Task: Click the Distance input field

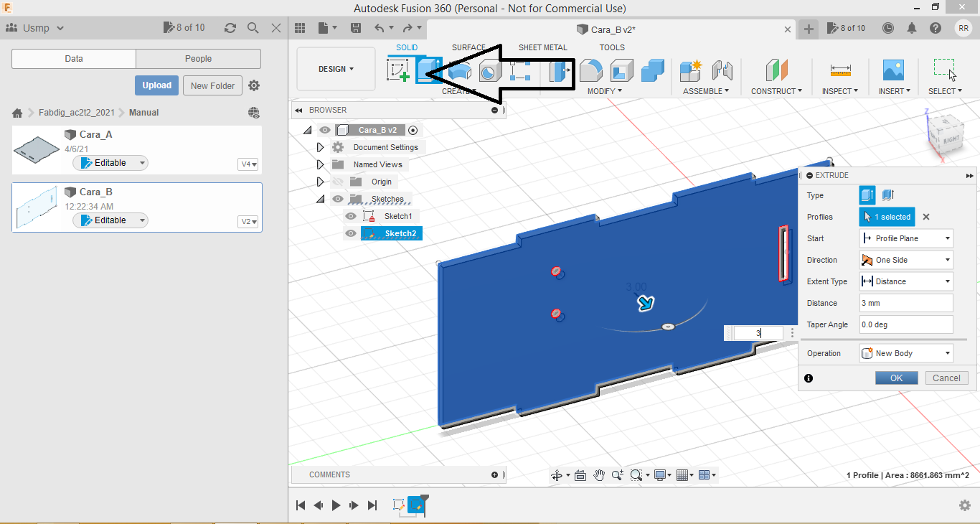Action: pos(906,303)
